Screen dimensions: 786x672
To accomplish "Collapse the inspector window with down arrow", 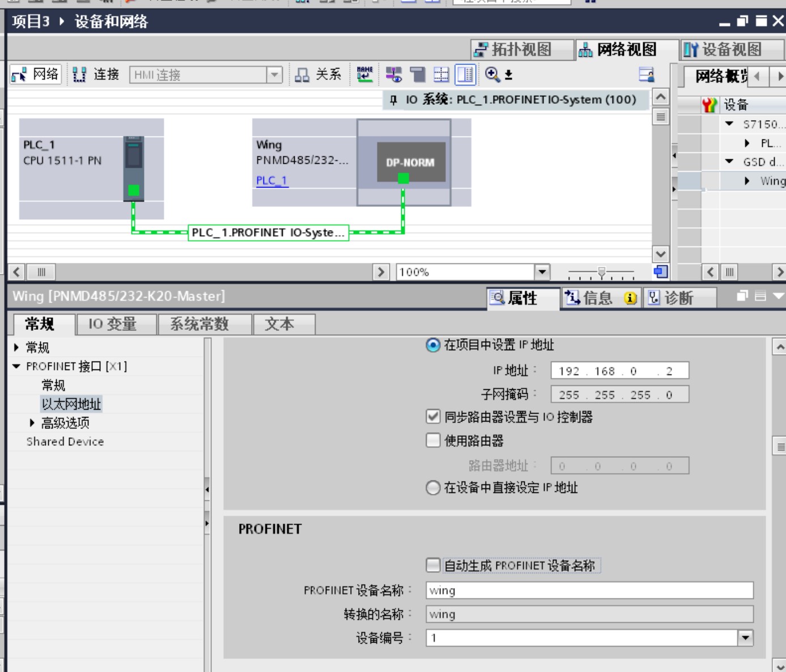I will pos(779,296).
